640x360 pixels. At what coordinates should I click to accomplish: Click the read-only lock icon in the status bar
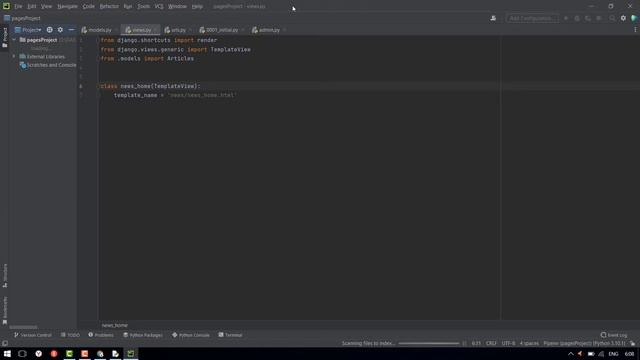pyautogui.click(x=632, y=343)
